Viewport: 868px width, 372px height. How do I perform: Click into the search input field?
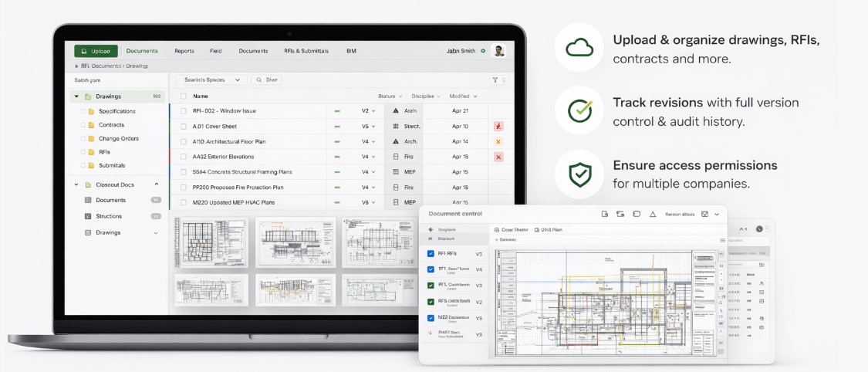pos(266,80)
